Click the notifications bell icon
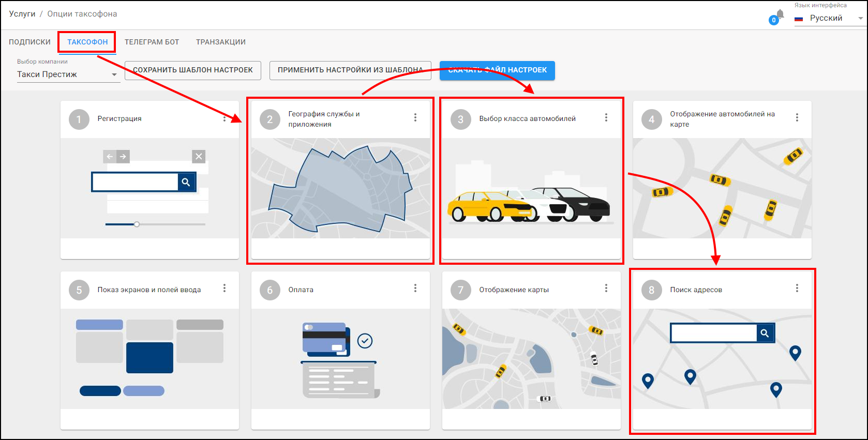 780,14
